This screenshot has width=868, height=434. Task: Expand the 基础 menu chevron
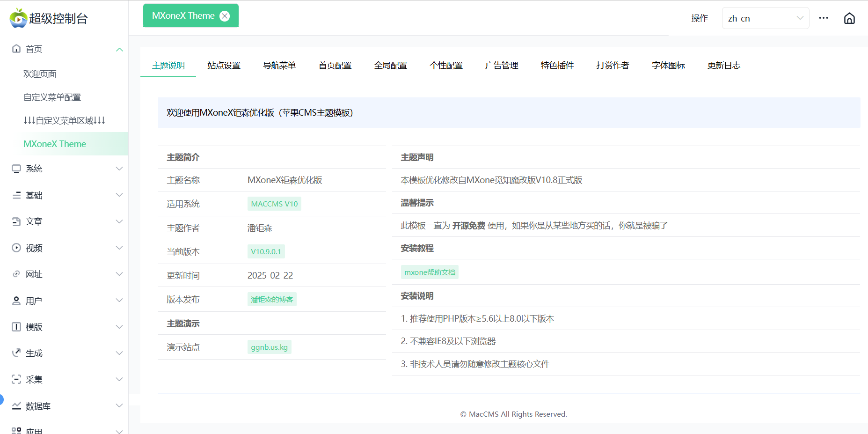tap(119, 195)
